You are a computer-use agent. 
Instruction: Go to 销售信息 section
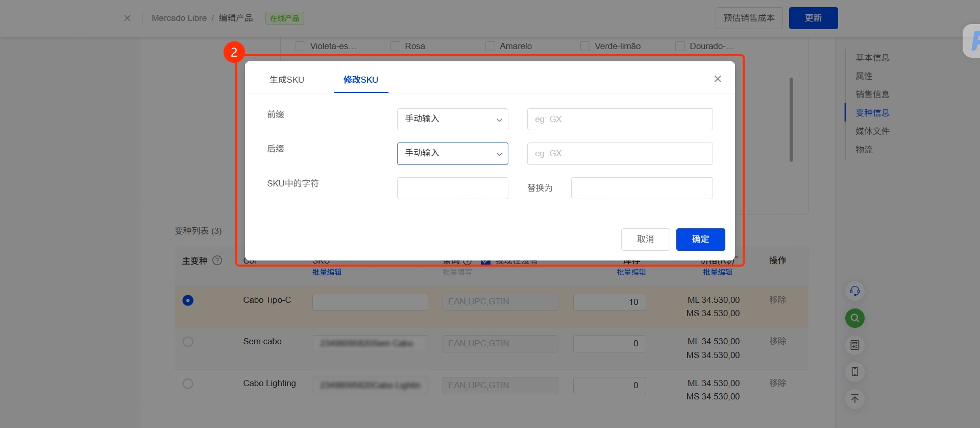(872, 94)
